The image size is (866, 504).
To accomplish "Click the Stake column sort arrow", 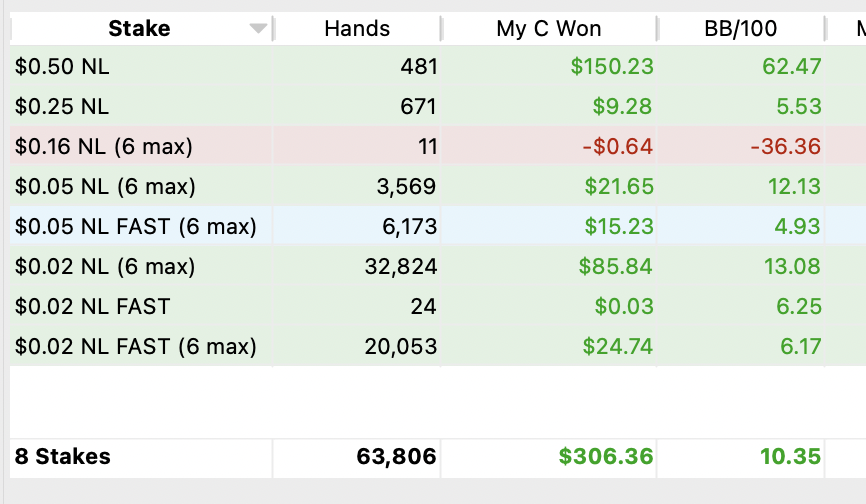I will [258, 29].
